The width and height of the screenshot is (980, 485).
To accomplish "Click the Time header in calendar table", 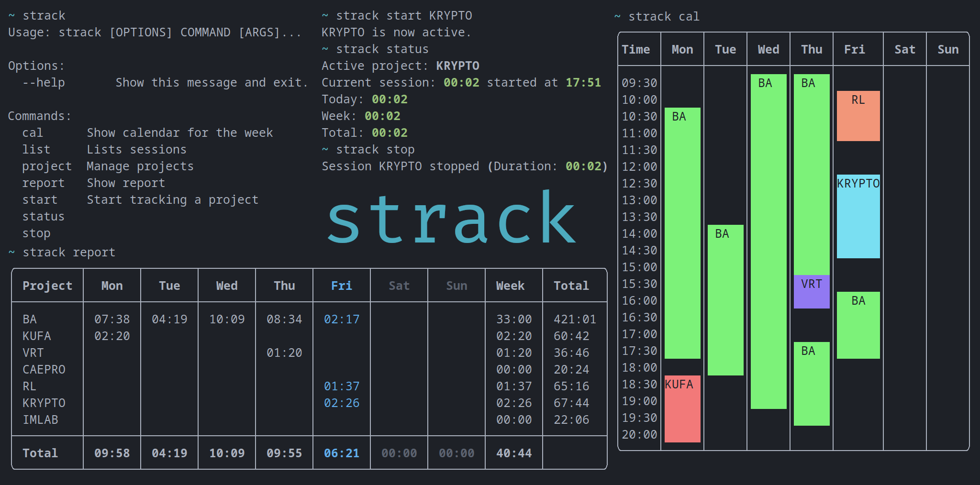I will pos(635,50).
